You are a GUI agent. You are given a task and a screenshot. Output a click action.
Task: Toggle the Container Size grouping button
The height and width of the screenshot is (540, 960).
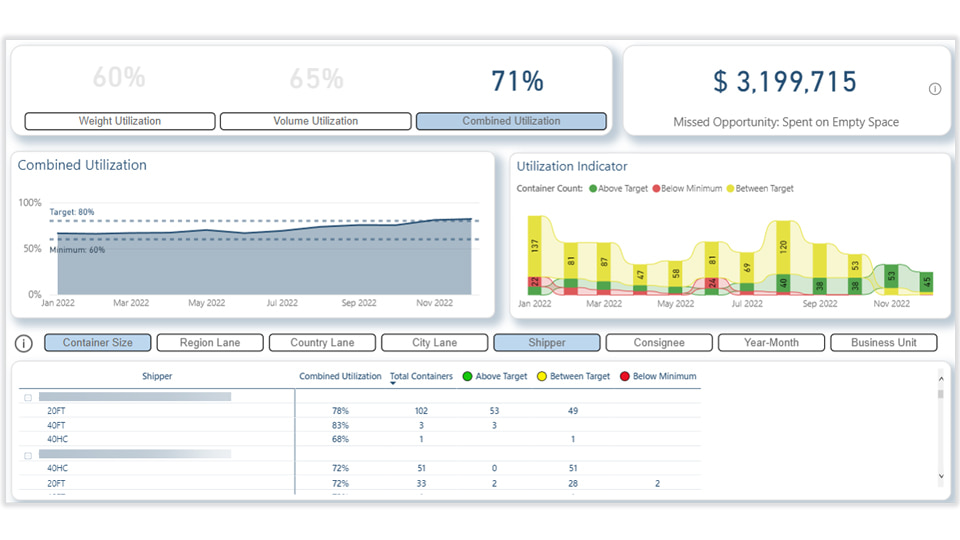[98, 343]
